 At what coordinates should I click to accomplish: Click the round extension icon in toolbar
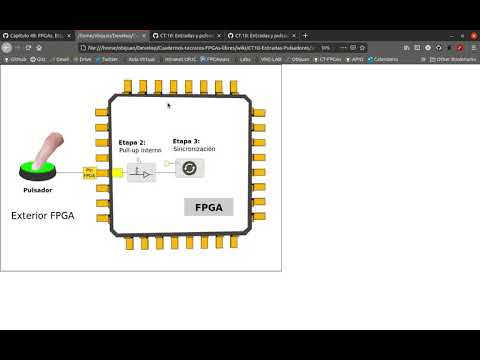click(428, 48)
